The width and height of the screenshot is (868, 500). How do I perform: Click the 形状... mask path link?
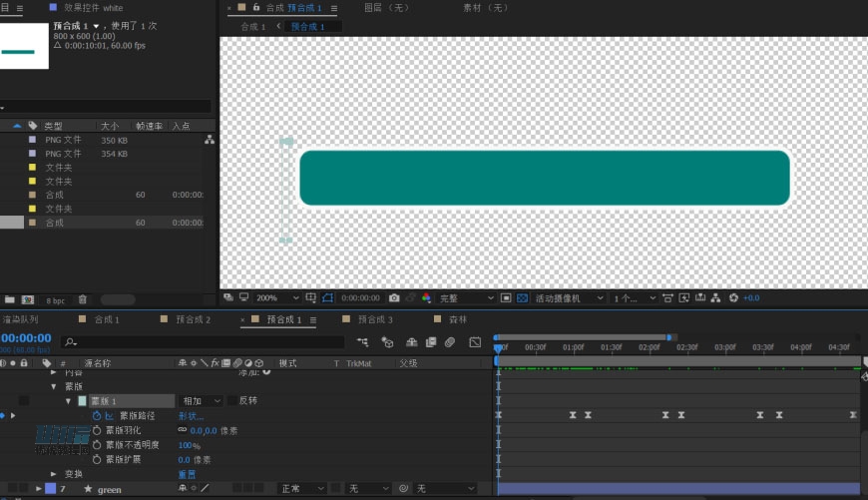click(191, 415)
